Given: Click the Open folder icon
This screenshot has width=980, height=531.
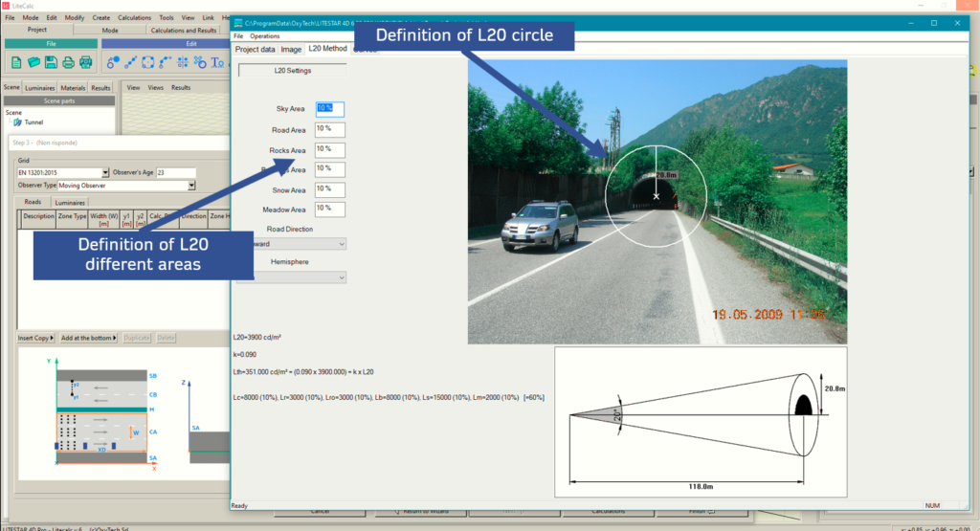Looking at the screenshot, I should [x=33, y=62].
